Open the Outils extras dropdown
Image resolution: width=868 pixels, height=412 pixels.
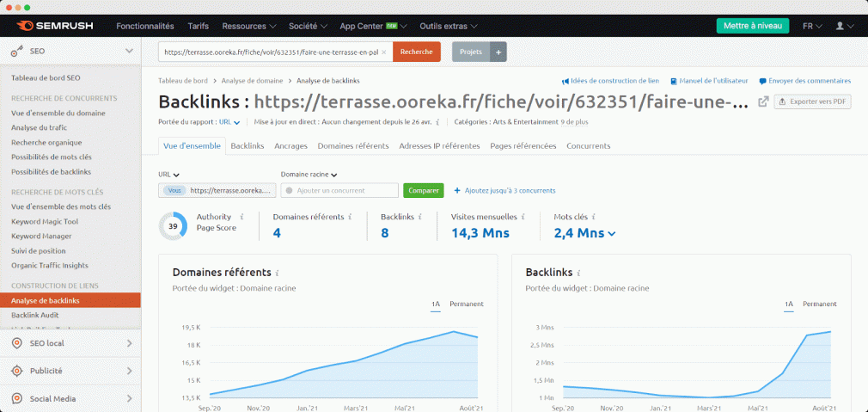(x=449, y=26)
